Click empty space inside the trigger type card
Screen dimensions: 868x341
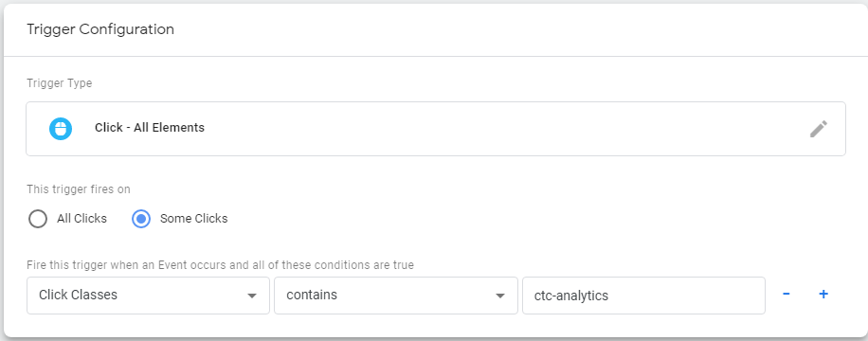(x=498, y=129)
